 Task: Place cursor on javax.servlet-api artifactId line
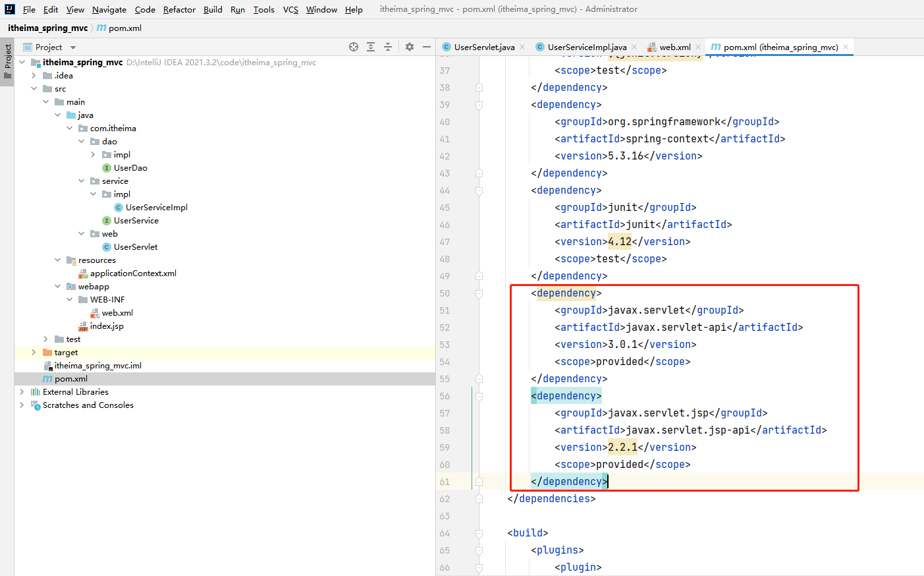tap(678, 328)
